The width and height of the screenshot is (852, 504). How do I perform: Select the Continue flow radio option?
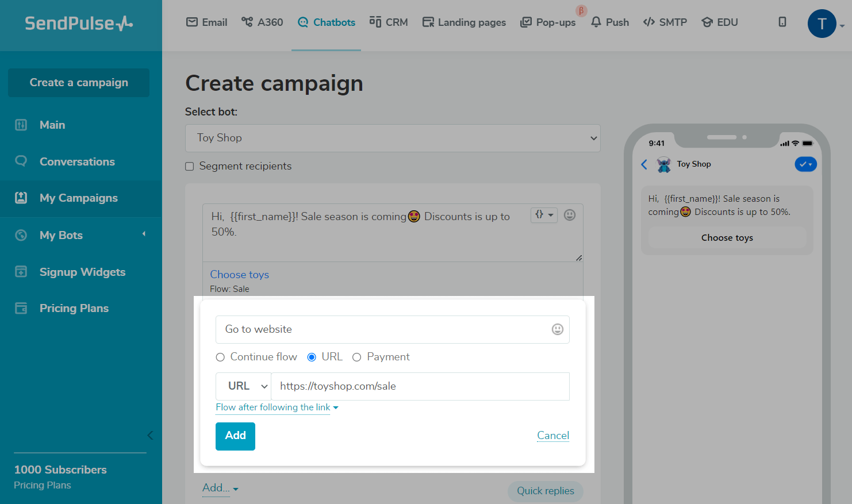[x=220, y=357]
